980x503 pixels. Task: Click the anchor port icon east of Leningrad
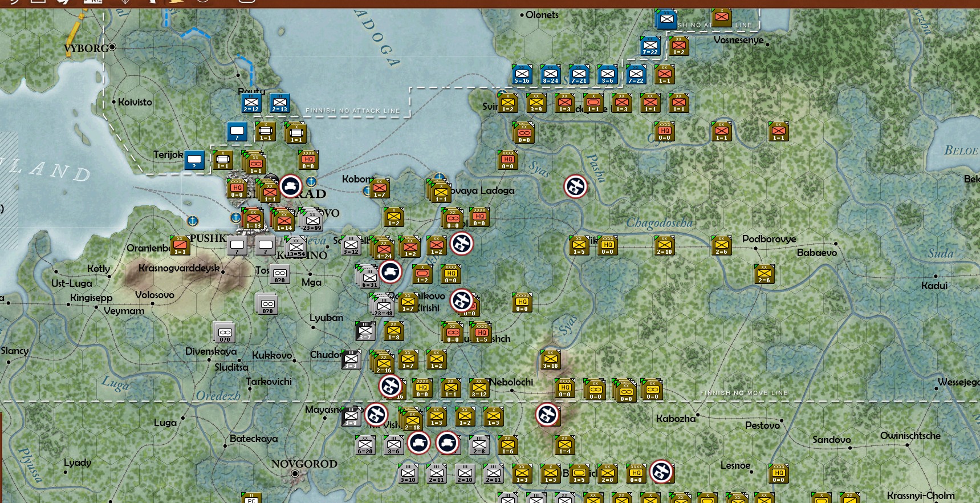[311, 181]
